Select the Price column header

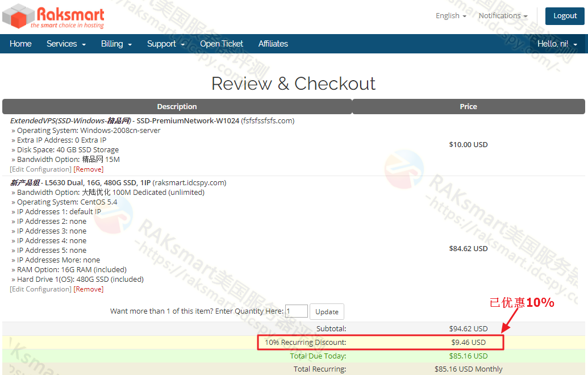(x=468, y=106)
